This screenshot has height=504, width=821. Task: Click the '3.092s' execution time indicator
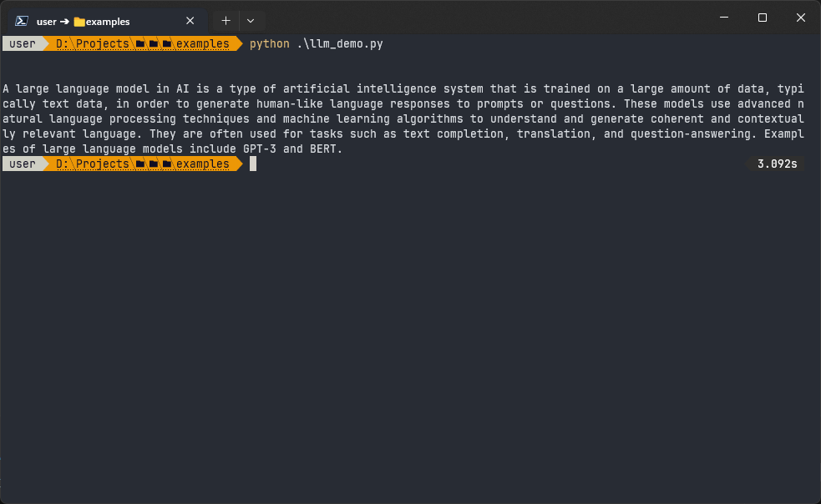[x=777, y=164]
